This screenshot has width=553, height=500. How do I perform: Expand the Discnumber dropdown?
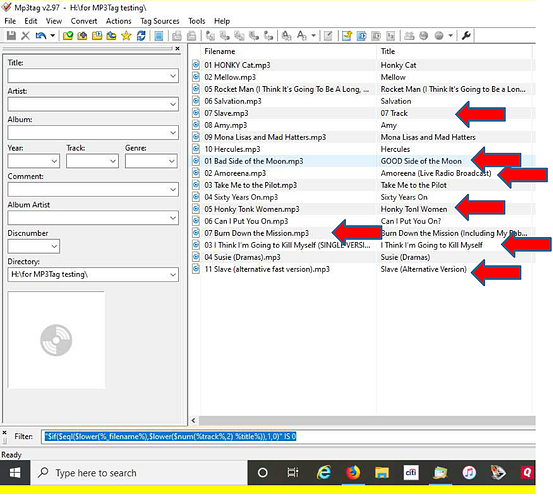tap(54, 246)
